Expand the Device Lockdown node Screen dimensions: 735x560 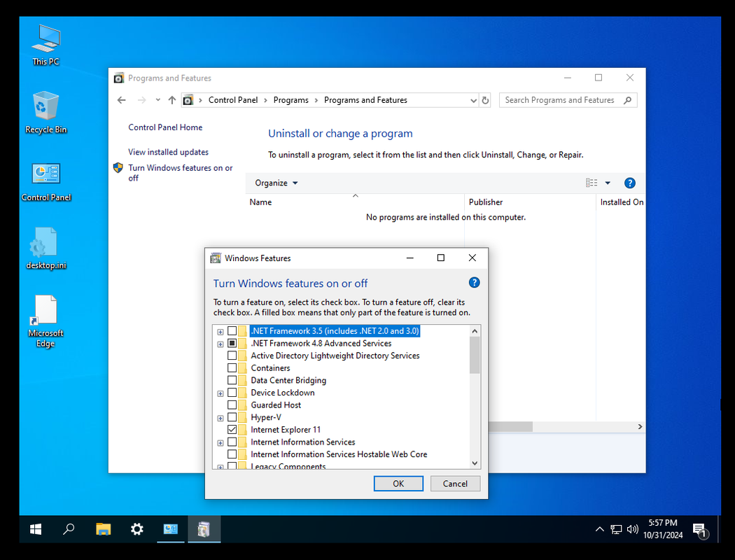pyautogui.click(x=220, y=393)
